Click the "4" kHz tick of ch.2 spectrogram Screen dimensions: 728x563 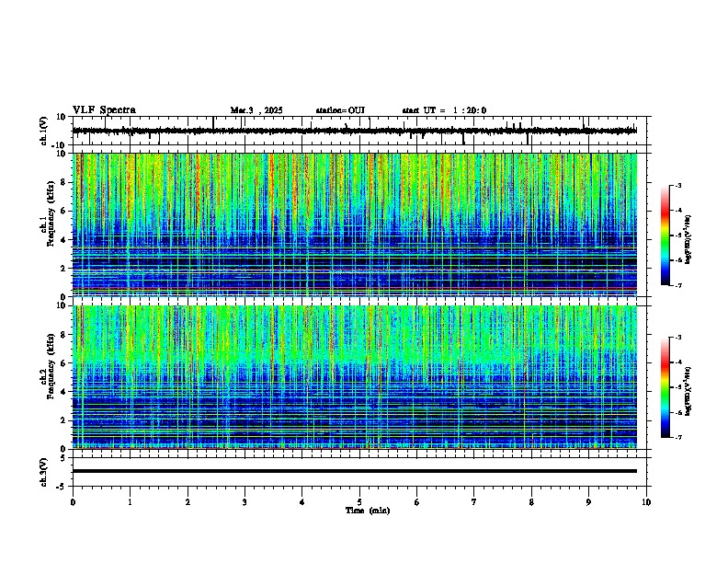[64, 392]
